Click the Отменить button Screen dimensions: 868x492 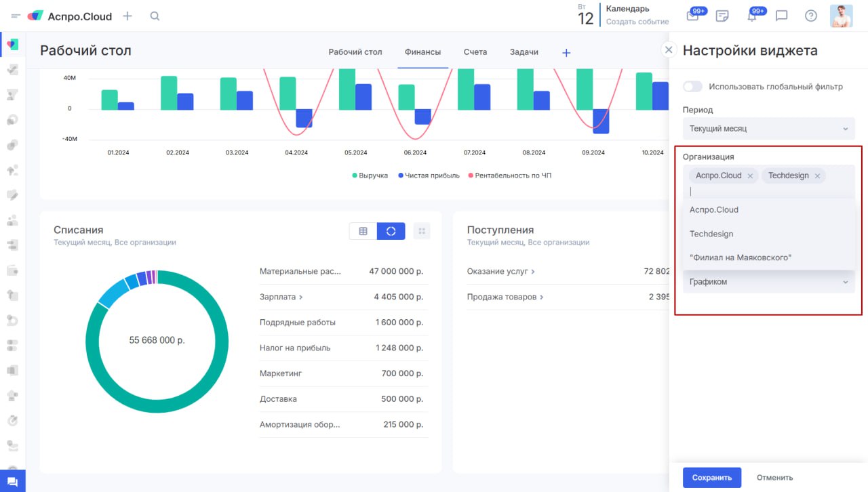pos(775,478)
